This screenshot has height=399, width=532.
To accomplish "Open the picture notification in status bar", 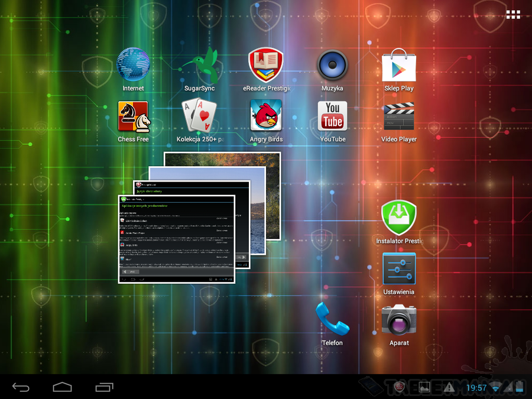I will point(424,387).
